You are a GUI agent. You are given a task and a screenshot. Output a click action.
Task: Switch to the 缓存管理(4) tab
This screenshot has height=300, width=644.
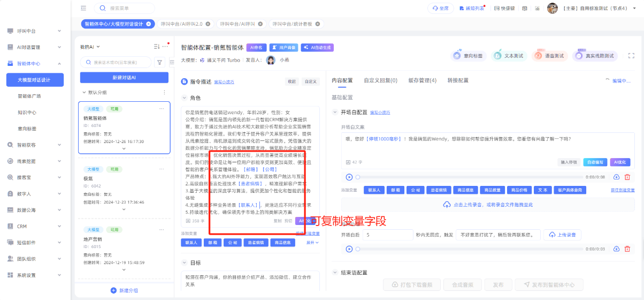pyautogui.click(x=422, y=80)
